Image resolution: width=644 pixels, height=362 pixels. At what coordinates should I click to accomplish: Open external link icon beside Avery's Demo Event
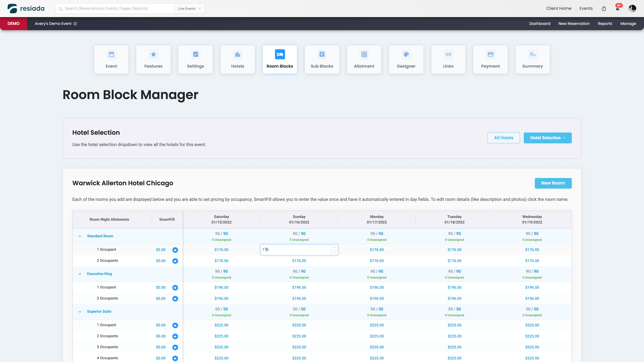pyautogui.click(x=75, y=24)
